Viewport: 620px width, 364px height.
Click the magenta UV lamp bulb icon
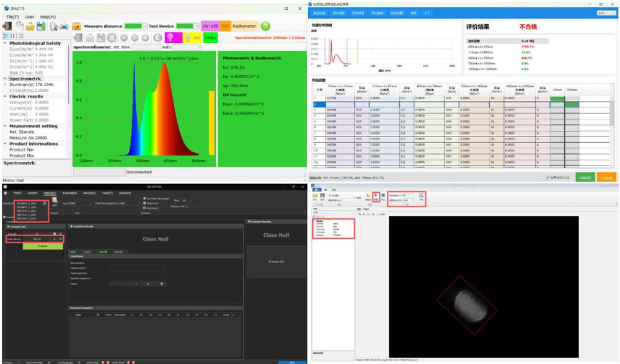click(170, 38)
